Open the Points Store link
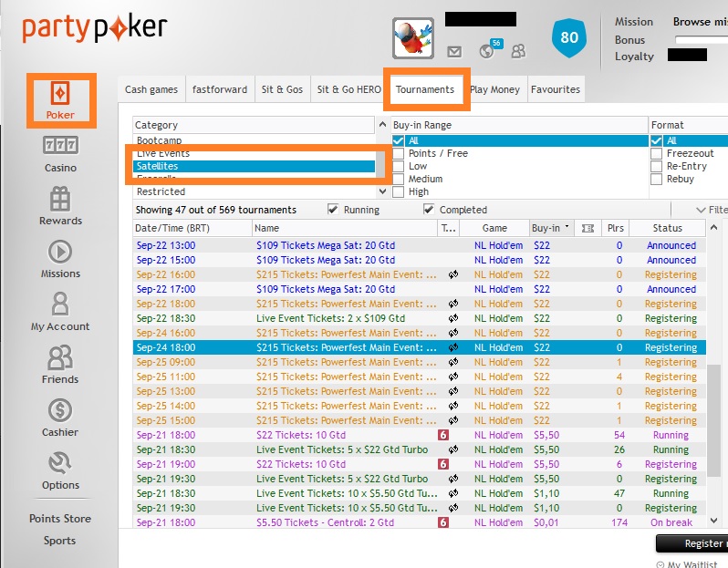The image size is (728, 568). [x=60, y=519]
